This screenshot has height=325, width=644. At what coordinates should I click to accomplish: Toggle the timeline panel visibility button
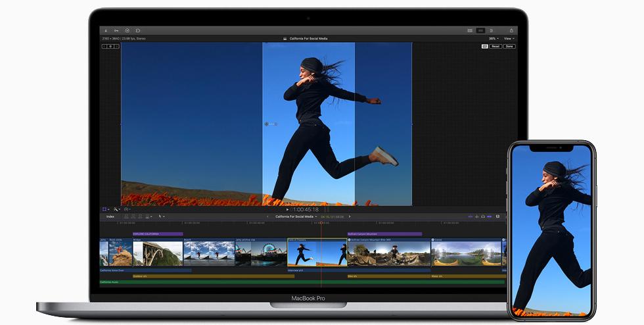coord(480,30)
